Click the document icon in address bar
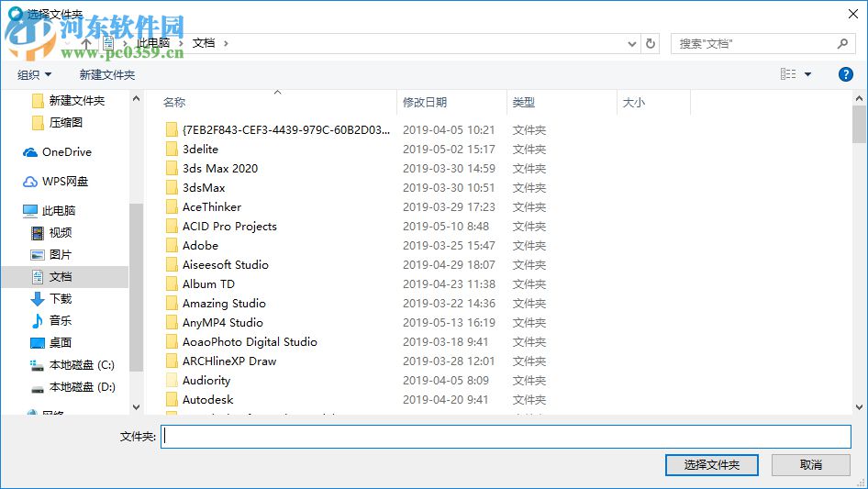868x489 pixels. coord(108,43)
